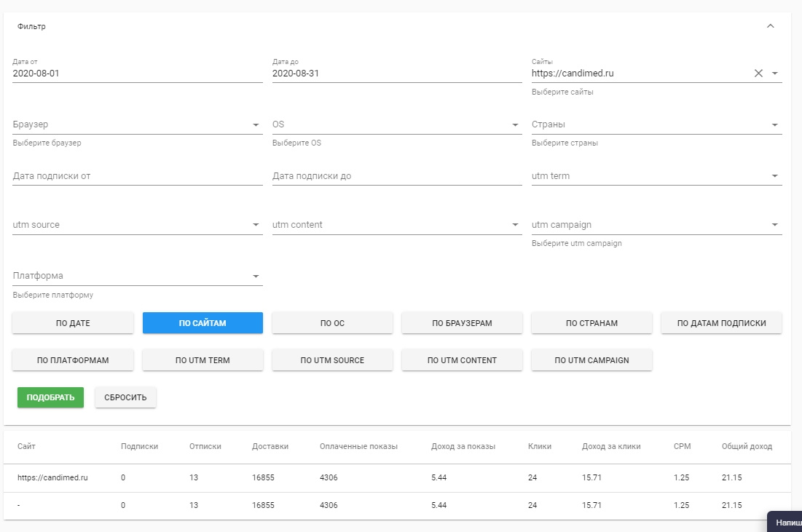Click the Дата подписки от field

tap(137, 176)
